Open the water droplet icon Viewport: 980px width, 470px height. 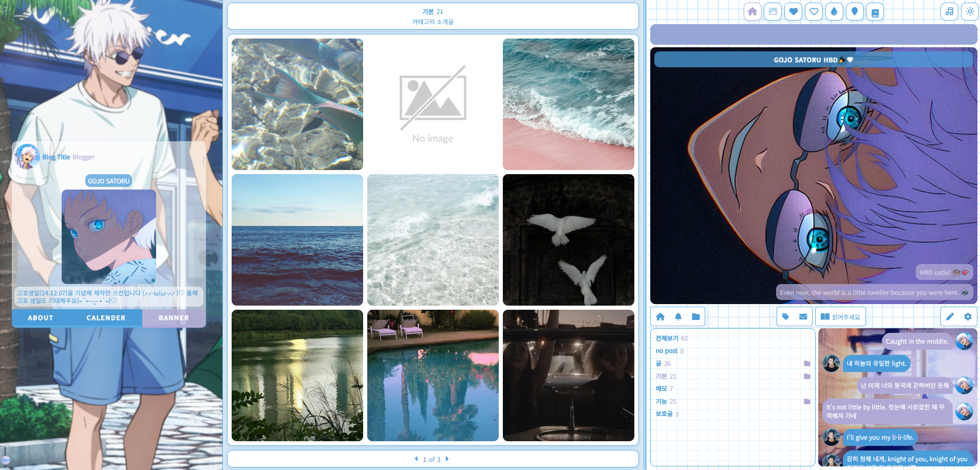tap(834, 11)
